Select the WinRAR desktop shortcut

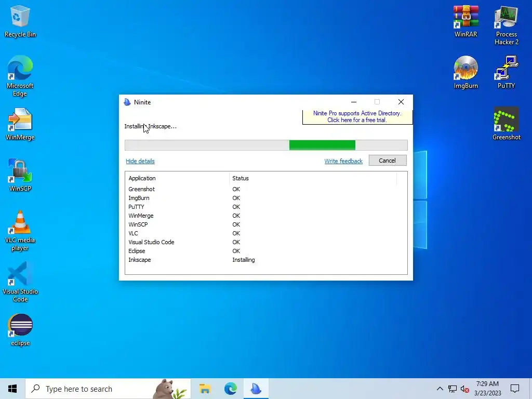pos(466,22)
